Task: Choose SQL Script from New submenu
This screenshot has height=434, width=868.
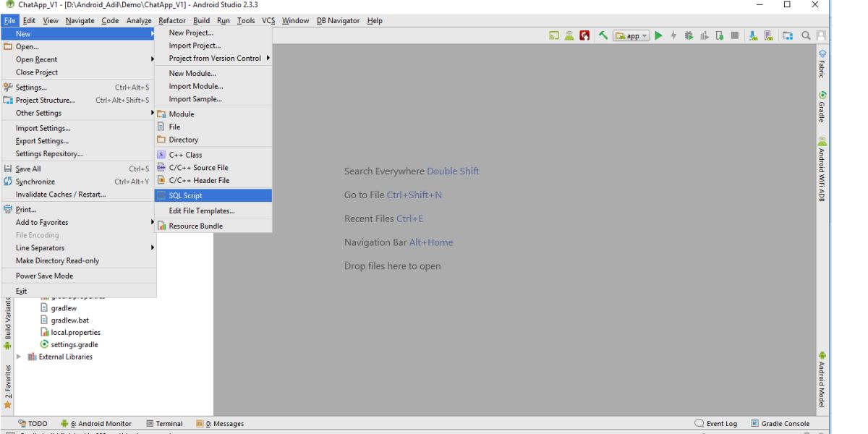Action: click(x=213, y=196)
